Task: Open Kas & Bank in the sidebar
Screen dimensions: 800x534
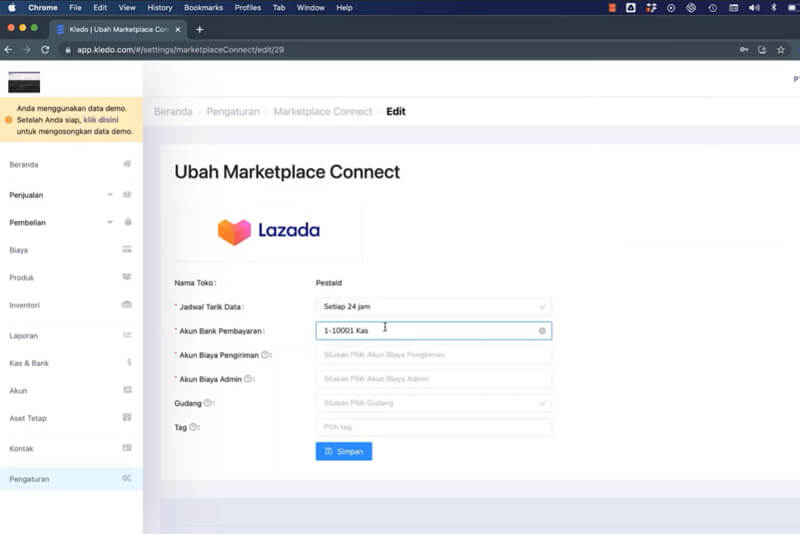Action: pyautogui.click(x=29, y=363)
